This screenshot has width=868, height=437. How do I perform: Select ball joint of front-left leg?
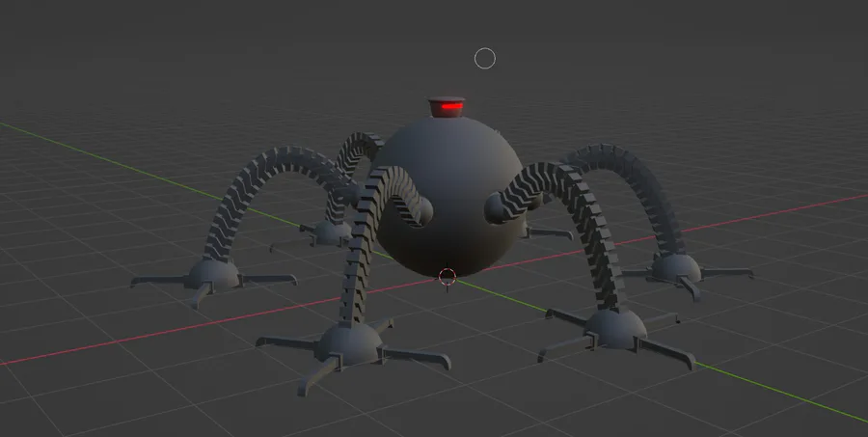point(424,211)
